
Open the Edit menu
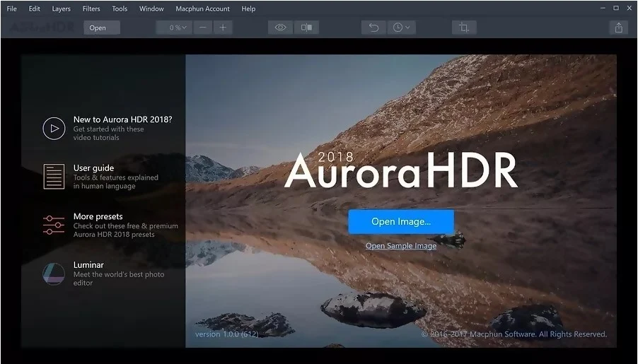pyautogui.click(x=34, y=8)
